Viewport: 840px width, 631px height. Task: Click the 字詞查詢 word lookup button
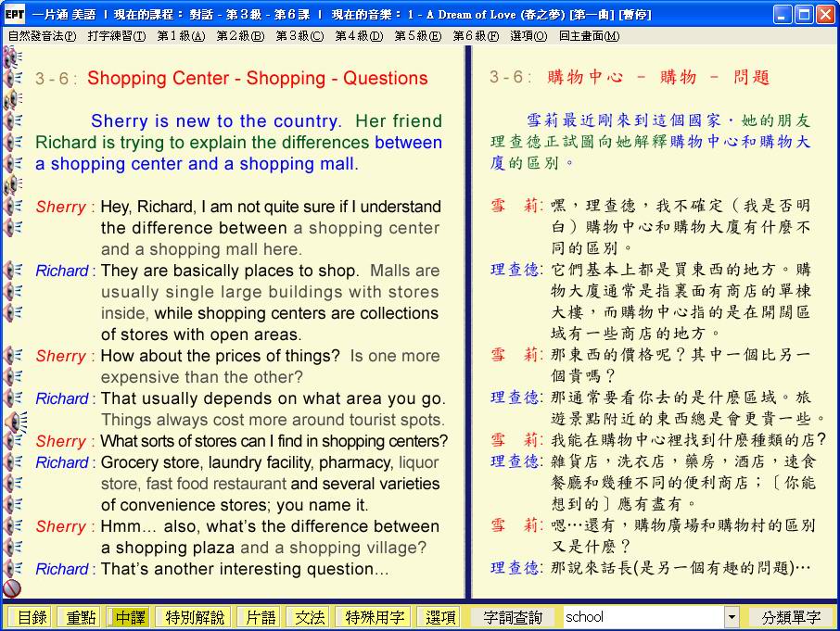(513, 617)
